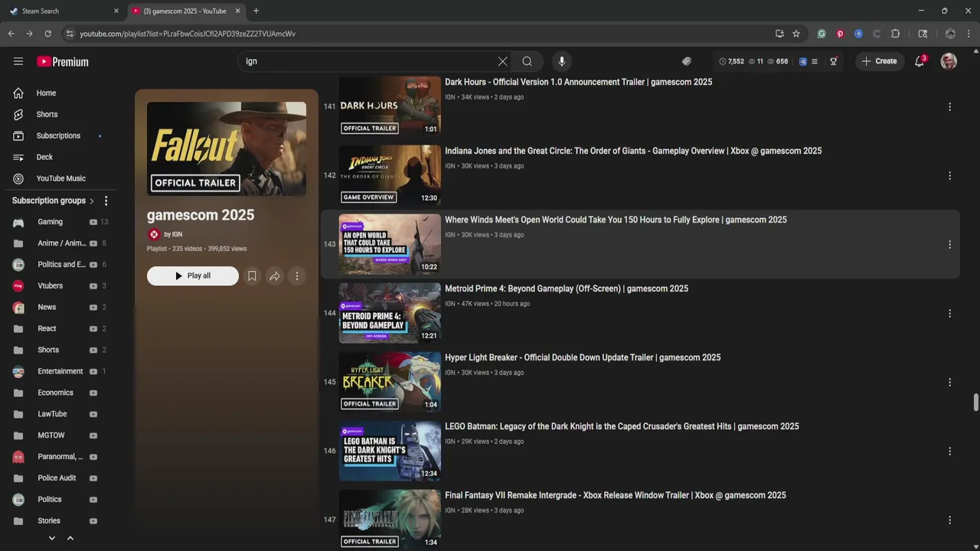Reload the page
This screenshot has height=551, width=980.
[47, 34]
